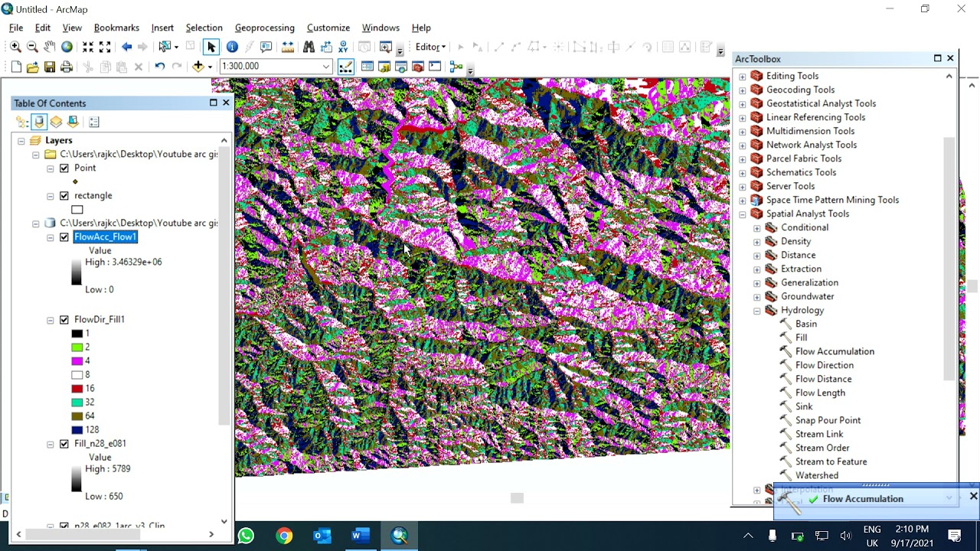Toggle FlowAcc_Flow1 layer visibility
980x551 pixels.
coord(64,237)
